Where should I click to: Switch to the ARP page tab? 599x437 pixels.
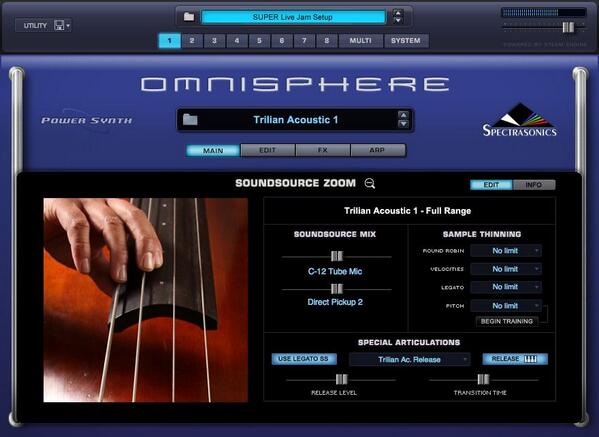click(x=377, y=151)
